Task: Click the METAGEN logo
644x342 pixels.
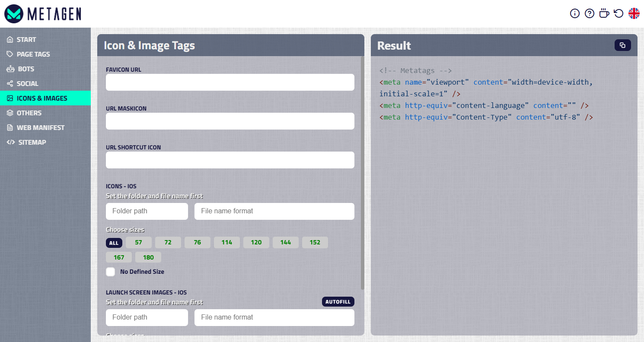Action: pos(43,13)
